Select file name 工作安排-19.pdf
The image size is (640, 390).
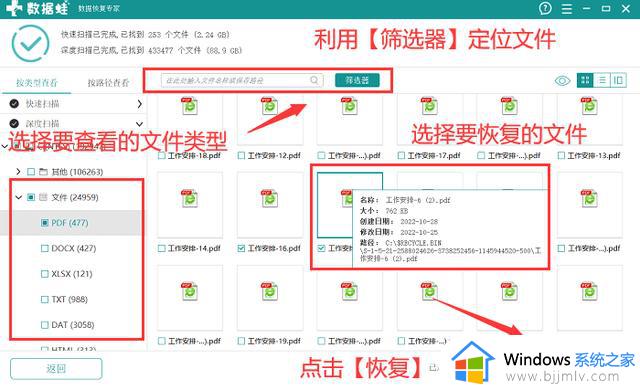(x=274, y=341)
